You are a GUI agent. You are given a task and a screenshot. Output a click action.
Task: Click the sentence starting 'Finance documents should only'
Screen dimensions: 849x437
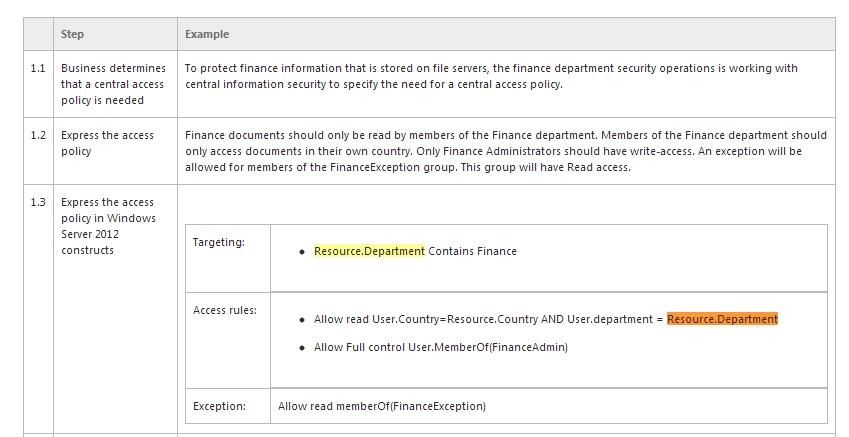click(x=506, y=151)
